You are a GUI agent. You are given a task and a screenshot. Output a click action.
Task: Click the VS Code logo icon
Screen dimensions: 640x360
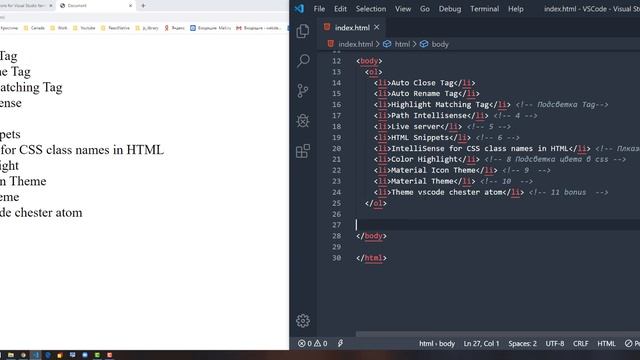point(300,9)
